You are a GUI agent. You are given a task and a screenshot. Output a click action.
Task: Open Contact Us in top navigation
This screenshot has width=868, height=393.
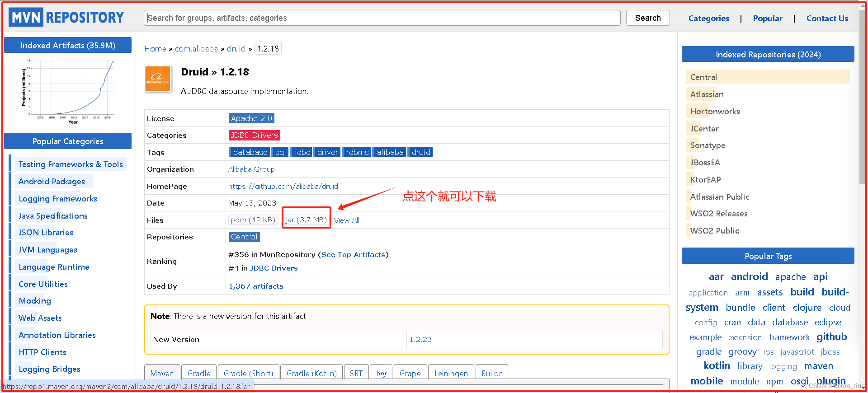coord(827,19)
